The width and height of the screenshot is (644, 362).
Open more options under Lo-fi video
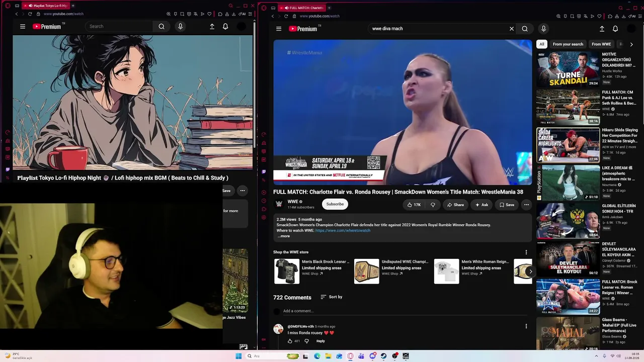tap(243, 191)
